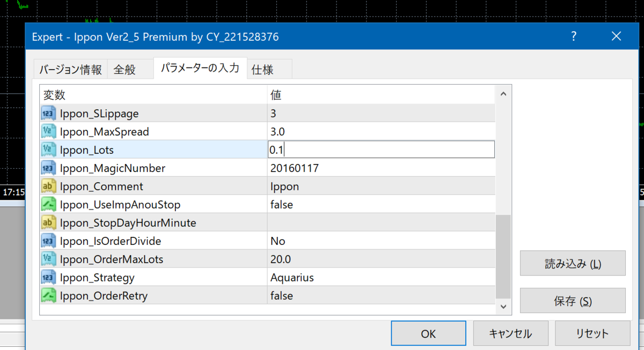Click the 変数 column header
The width and height of the screenshot is (644, 350).
[x=153, y=95]
